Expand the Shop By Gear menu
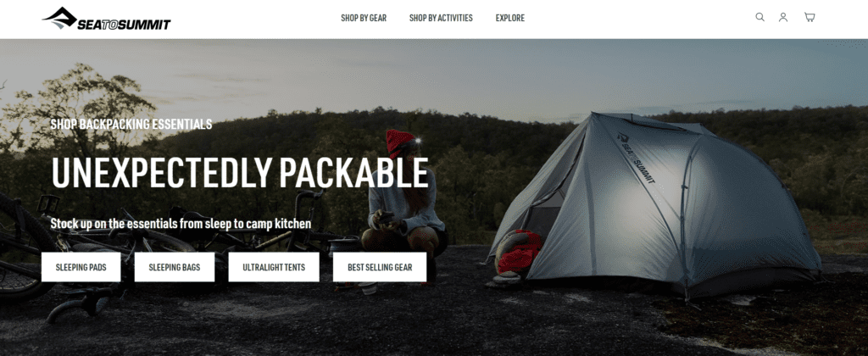This screenshot has height=356, width=868. (364, 18)
